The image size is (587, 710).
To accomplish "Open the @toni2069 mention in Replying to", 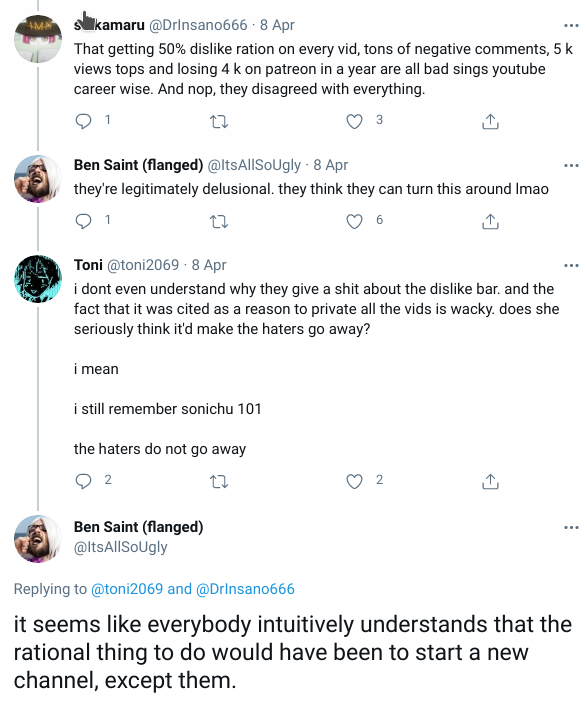I will (127, 589).
